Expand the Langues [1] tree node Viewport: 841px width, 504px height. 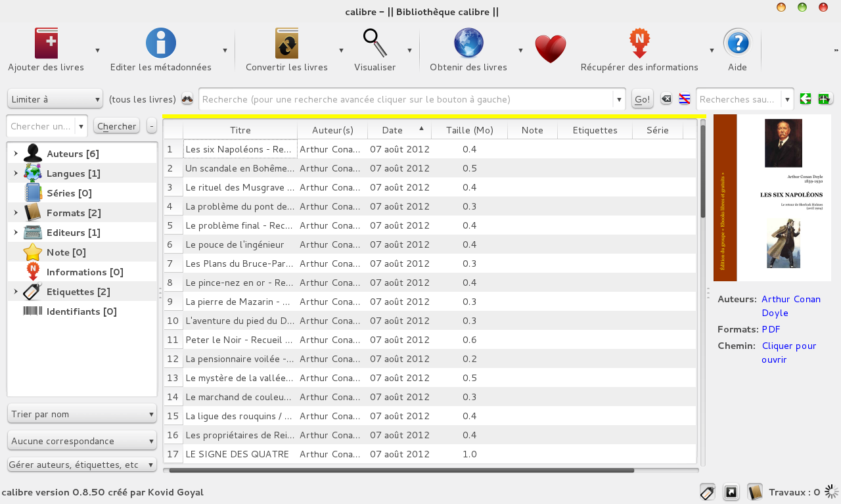tap(15, 173)
